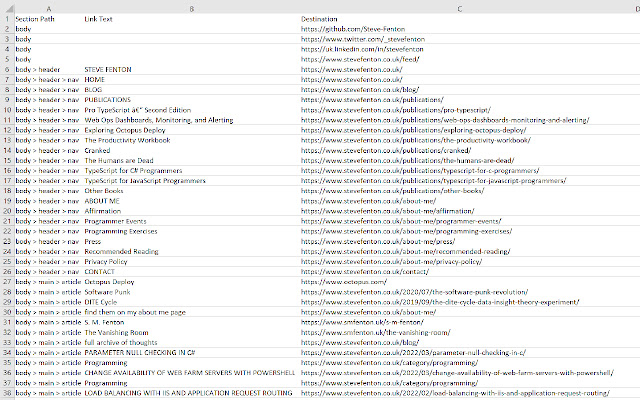This screenshot has width=640, height=400.
Task: Click the select-all corner of the sheet
Action: (x=6, y=7)
